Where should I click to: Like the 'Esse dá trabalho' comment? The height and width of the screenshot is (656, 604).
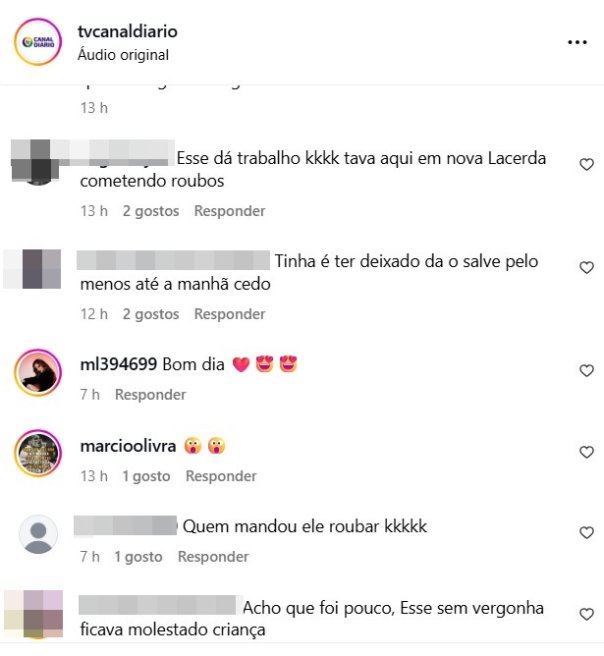pyautogui.click(x=586, y=164)
